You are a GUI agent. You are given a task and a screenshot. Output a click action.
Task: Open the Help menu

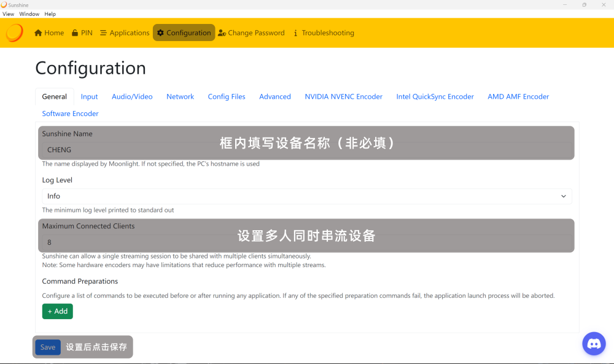pyautogui.click(x=50, y=14)
